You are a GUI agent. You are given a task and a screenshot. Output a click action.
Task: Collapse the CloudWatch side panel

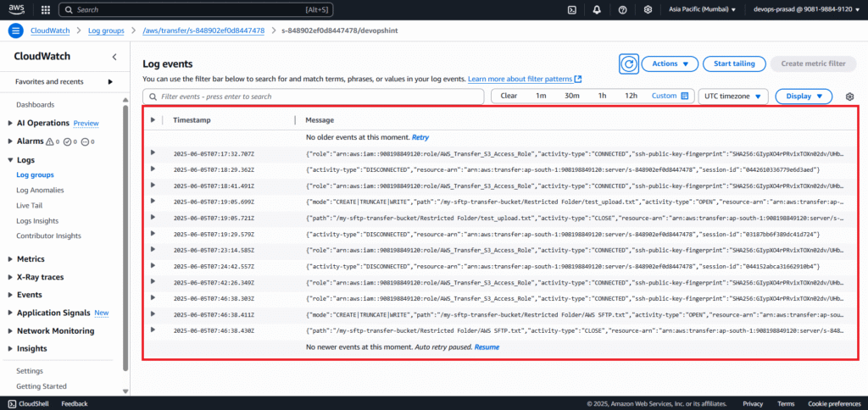(x=114, y=57)
